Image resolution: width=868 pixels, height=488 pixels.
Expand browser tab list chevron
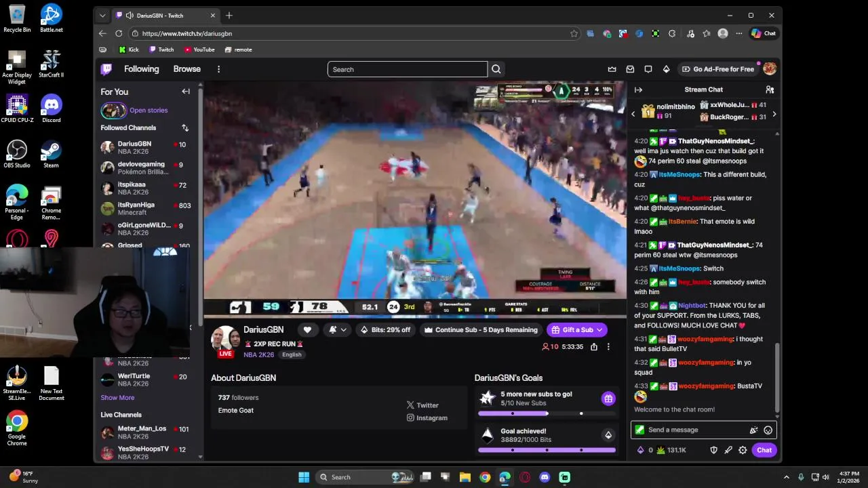click(102, 16)
